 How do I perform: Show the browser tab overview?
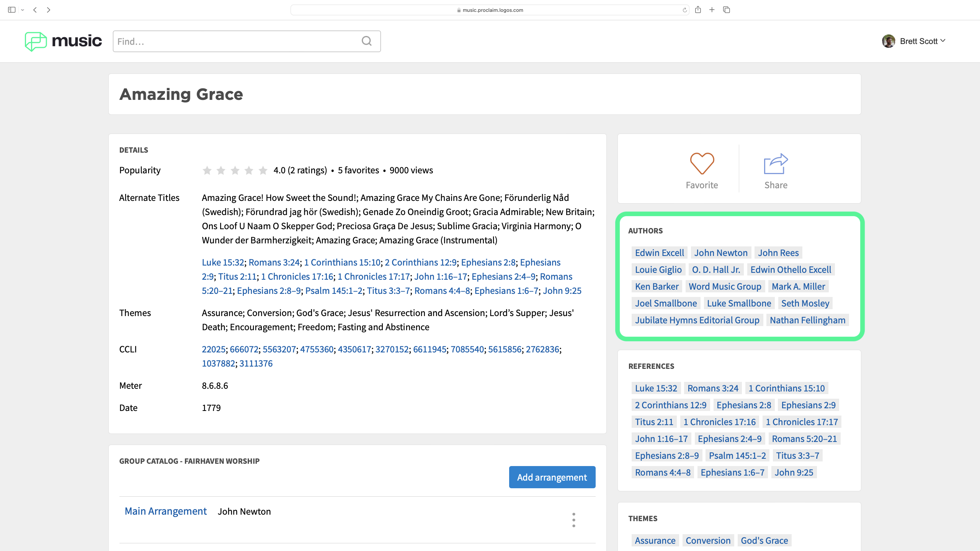coord(726,10)
